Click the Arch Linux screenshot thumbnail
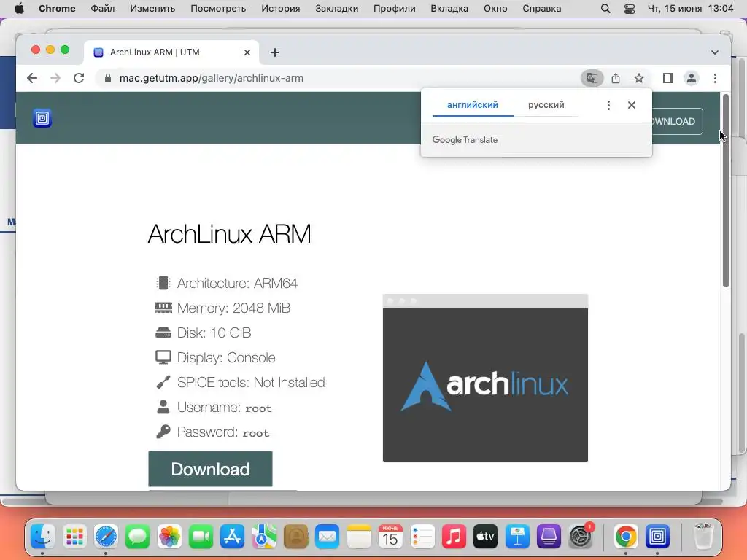The width and height of the screenshot is (747, 560). pyautogui.click(x=485, y=378)
